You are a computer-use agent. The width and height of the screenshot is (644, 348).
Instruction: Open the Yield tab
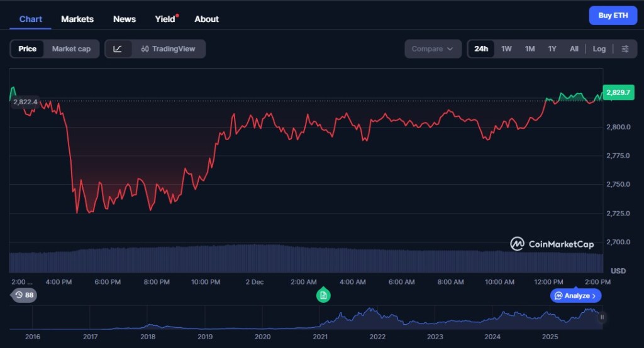point(165,19)
